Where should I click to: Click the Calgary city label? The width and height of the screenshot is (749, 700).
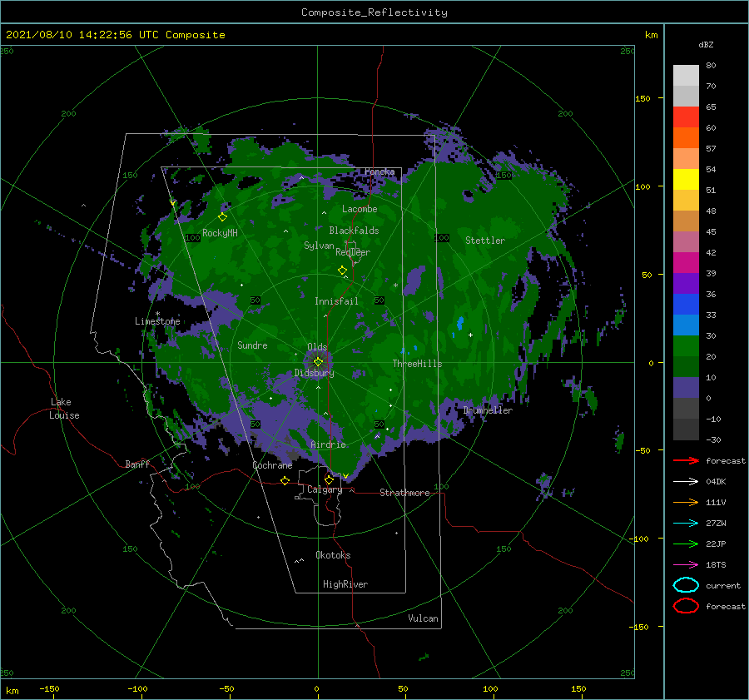point(325,489)
